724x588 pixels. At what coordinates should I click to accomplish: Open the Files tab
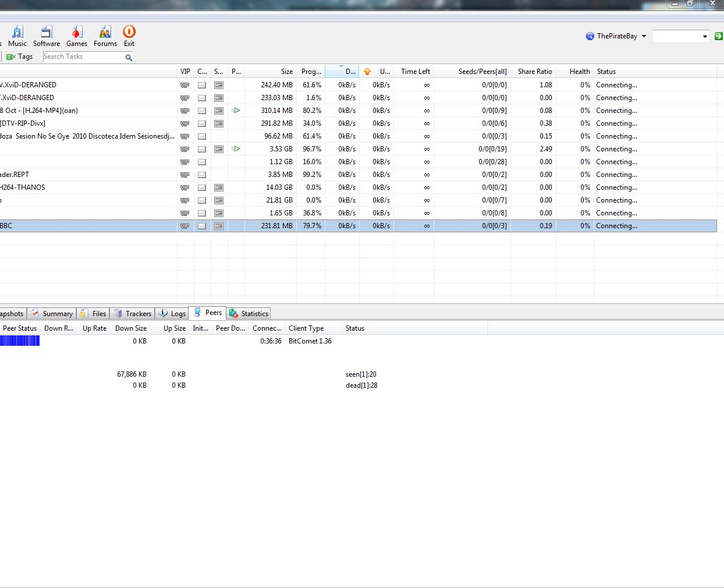(x=93, y=313)
